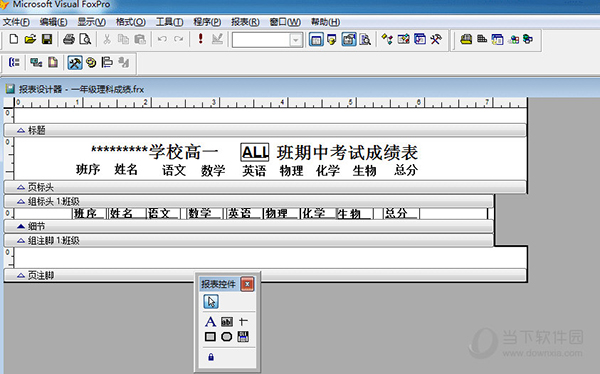Click the 细节 band bar

[248, 226]
